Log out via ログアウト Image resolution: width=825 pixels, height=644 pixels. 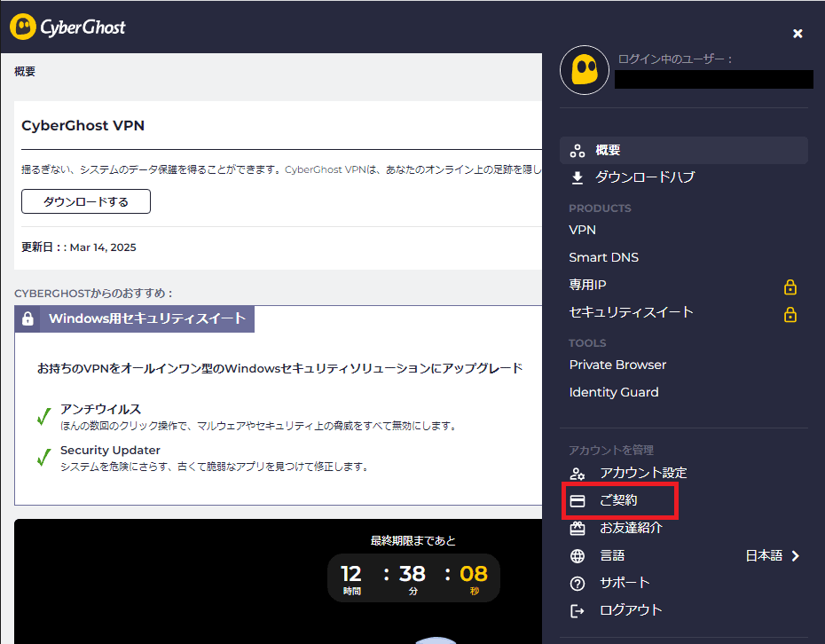point(631,610)
